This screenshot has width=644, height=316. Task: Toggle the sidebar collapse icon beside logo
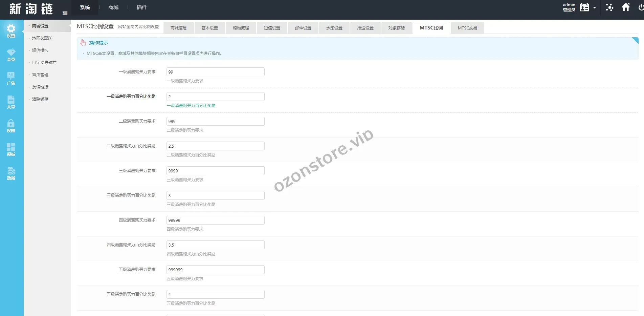coord(65,13)
